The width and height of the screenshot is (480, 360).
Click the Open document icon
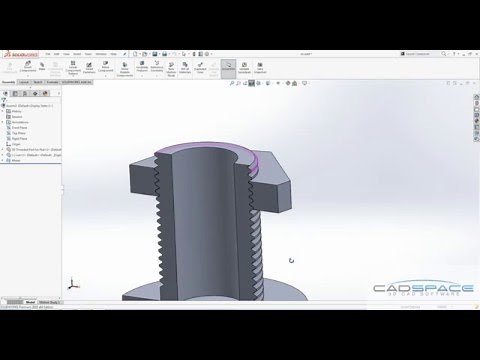coord(145,54)
